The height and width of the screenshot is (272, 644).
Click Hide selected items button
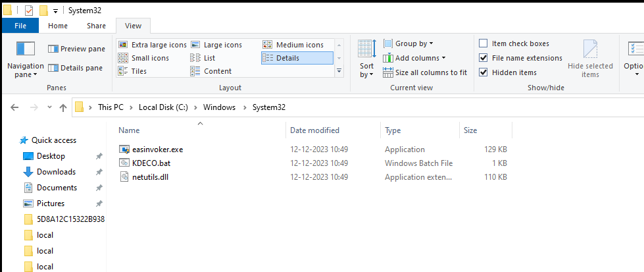click(590, 59)
